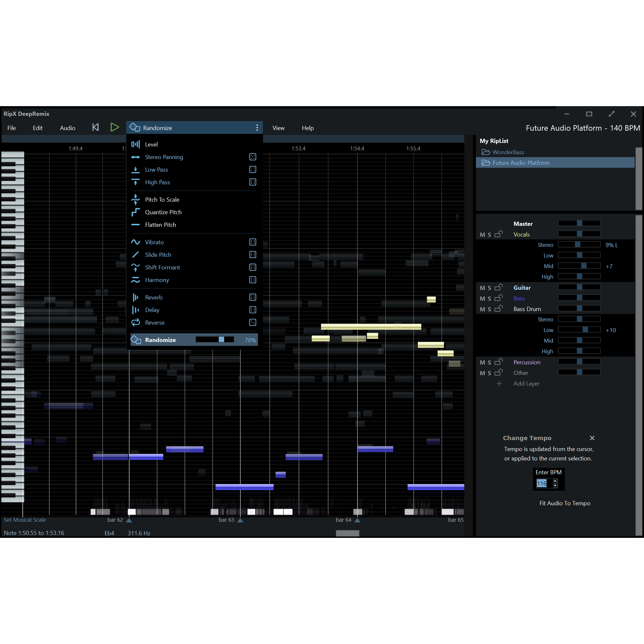Unlock the Bass Drum layer lock
Screen dimensions: 644x644
point(499,309)
